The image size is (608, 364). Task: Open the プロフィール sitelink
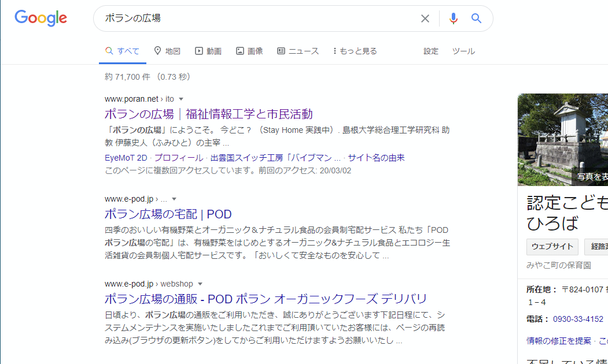(x=179, y=158)
